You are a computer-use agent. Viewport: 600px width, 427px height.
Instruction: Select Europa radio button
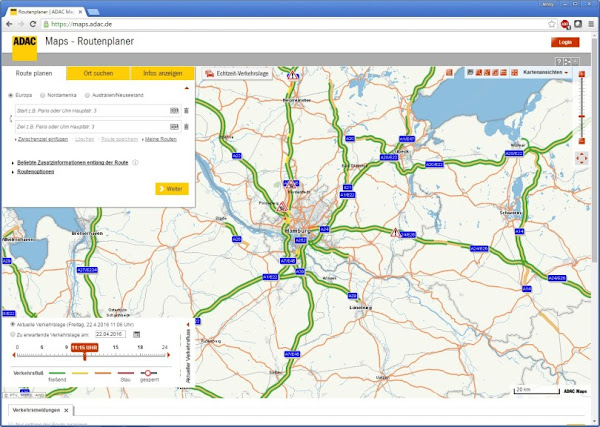[x=11, y=95]
